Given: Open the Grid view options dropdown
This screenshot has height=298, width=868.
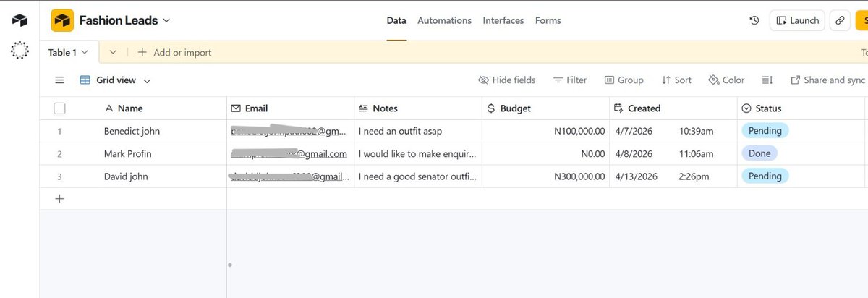Looking at the screenshot, I should [x=148, y=81].
